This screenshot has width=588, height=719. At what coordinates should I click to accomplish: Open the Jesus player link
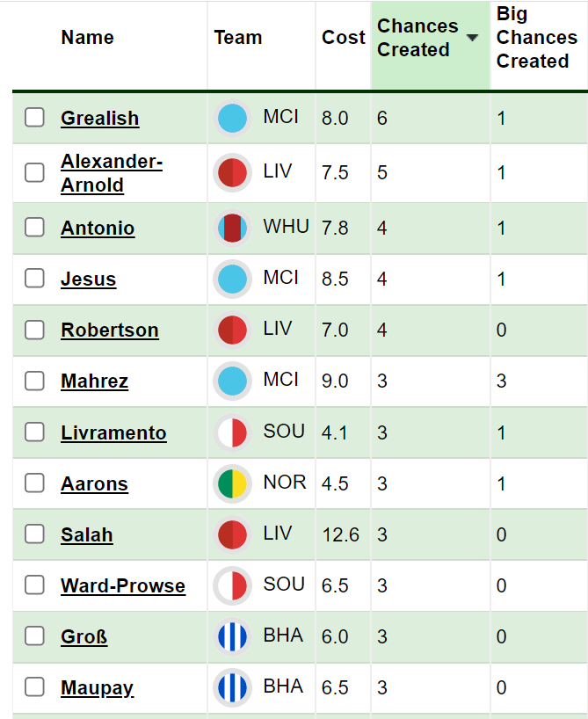pyautogui.click(x=89, y=279)
